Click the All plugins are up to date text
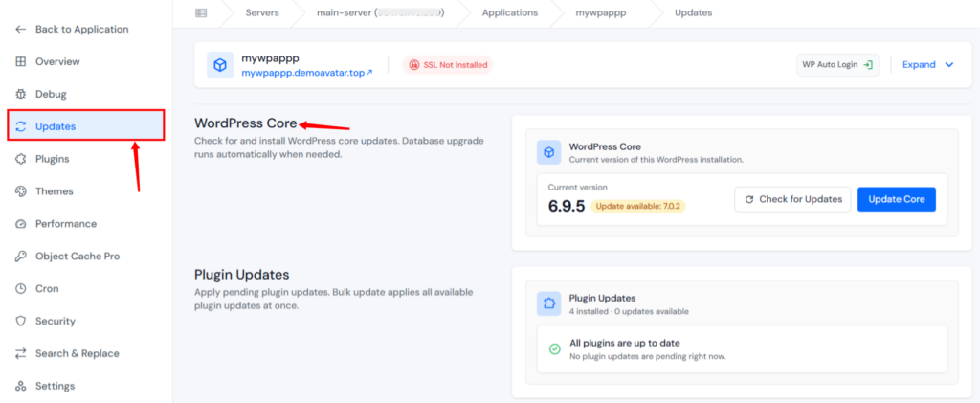The image size is (980, 403). click(625, 343)
